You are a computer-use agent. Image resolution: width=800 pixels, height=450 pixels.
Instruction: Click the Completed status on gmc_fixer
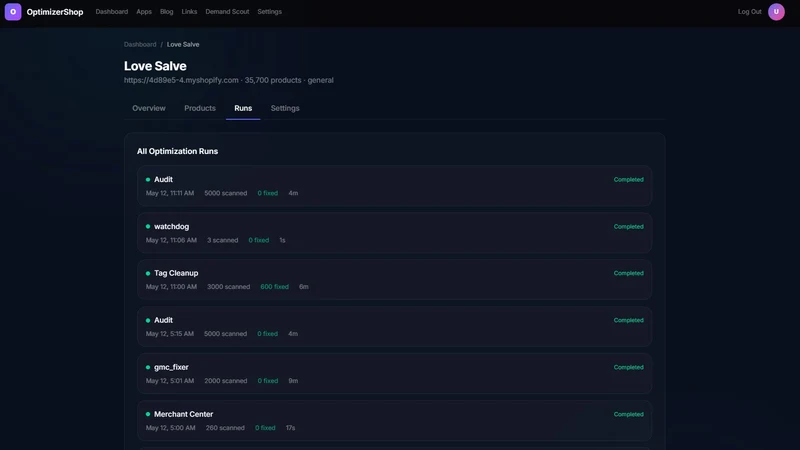(x=629, y=367)
